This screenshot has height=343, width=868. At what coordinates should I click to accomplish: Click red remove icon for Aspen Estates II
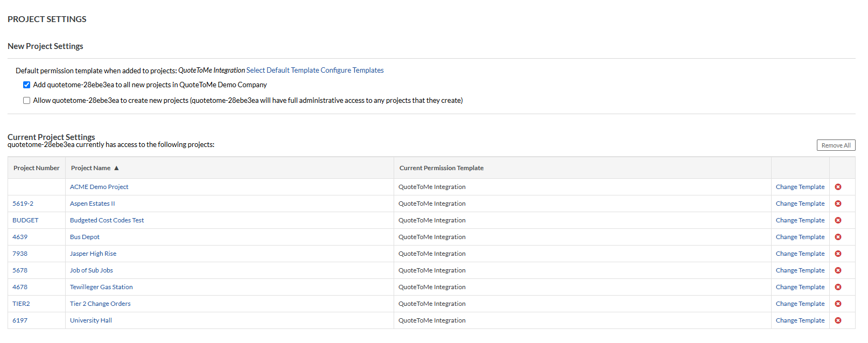point(838,204)
